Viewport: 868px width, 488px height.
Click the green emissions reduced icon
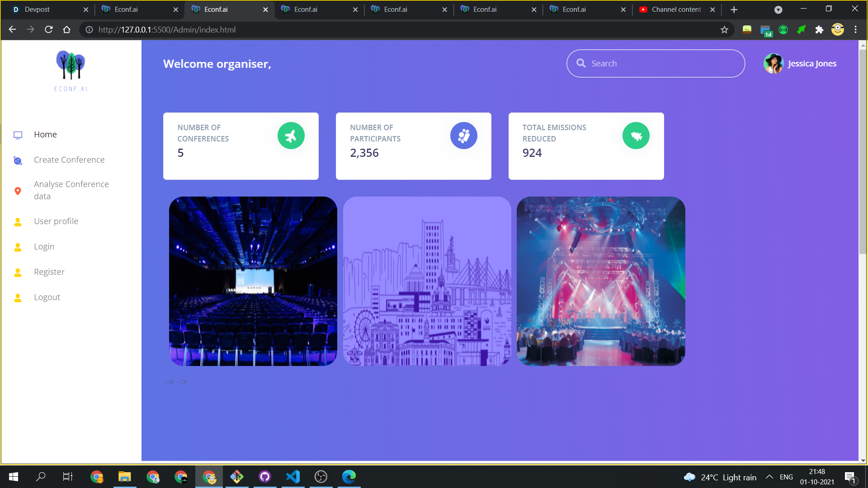636,136
